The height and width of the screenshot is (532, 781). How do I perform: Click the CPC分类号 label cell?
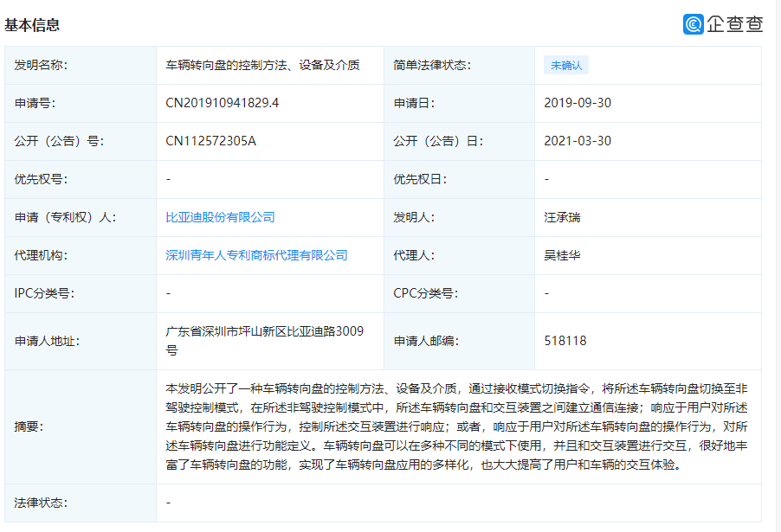tap(459, 293)
